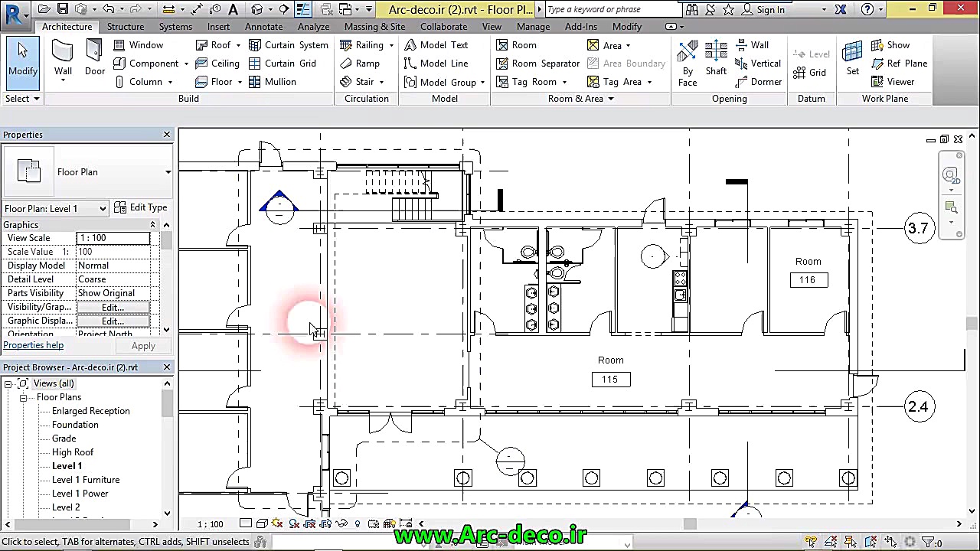
Task: Select the Room Separator tool
Action: point(537,64)
